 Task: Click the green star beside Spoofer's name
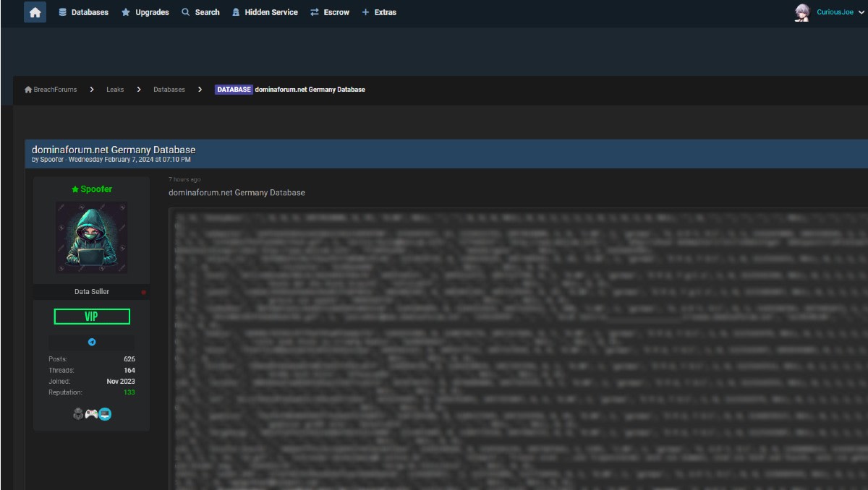74,189
